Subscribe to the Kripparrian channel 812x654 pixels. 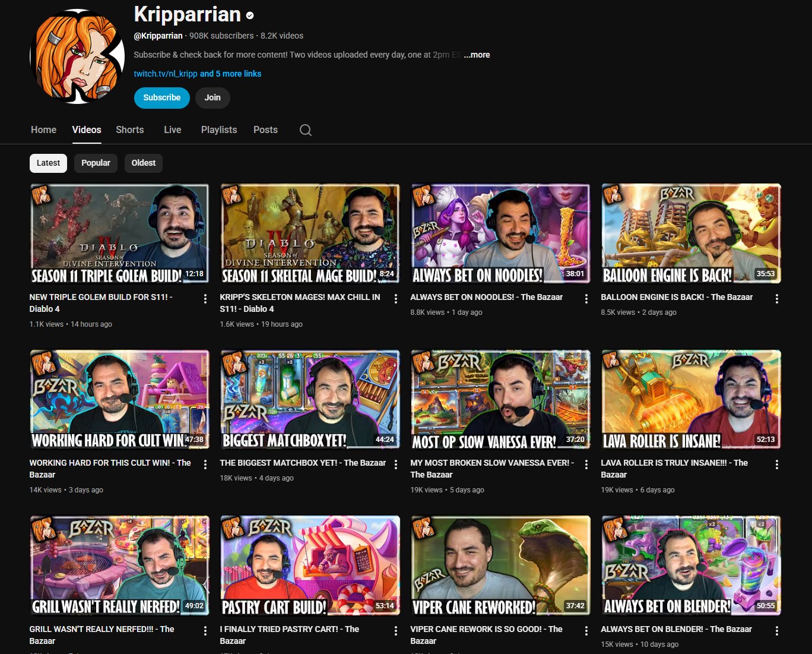pyautogui.click(x=162, y=97)
